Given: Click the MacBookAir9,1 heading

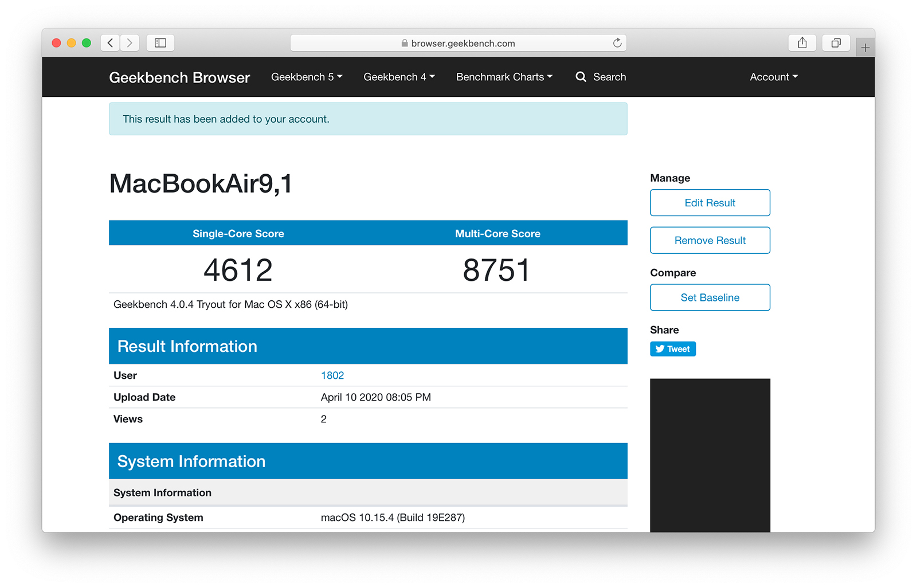Looking at the screenshot, I should pyautogui.click(x=201, y=185).
